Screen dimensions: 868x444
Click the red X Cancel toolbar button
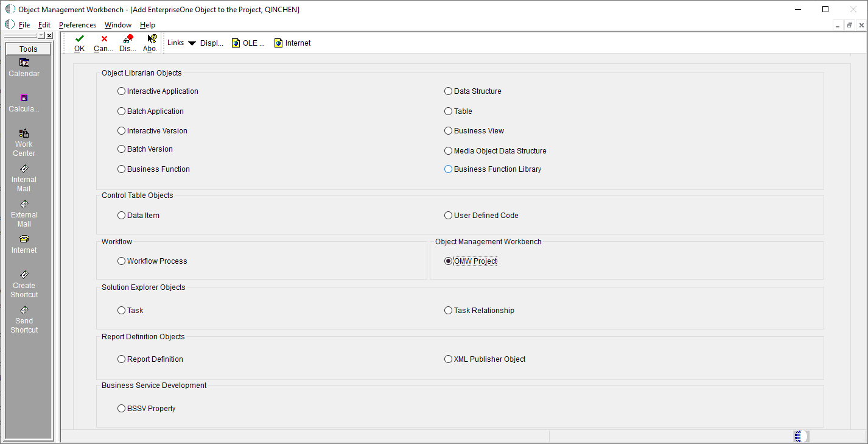(103, 43)
